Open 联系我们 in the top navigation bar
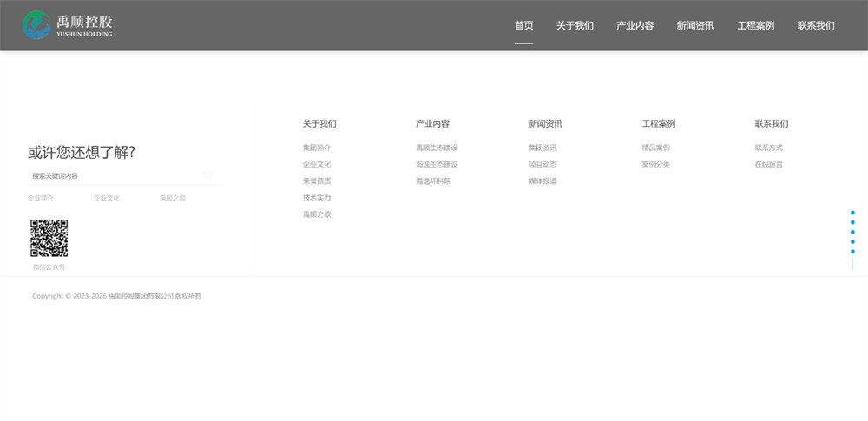 point(816,25)
